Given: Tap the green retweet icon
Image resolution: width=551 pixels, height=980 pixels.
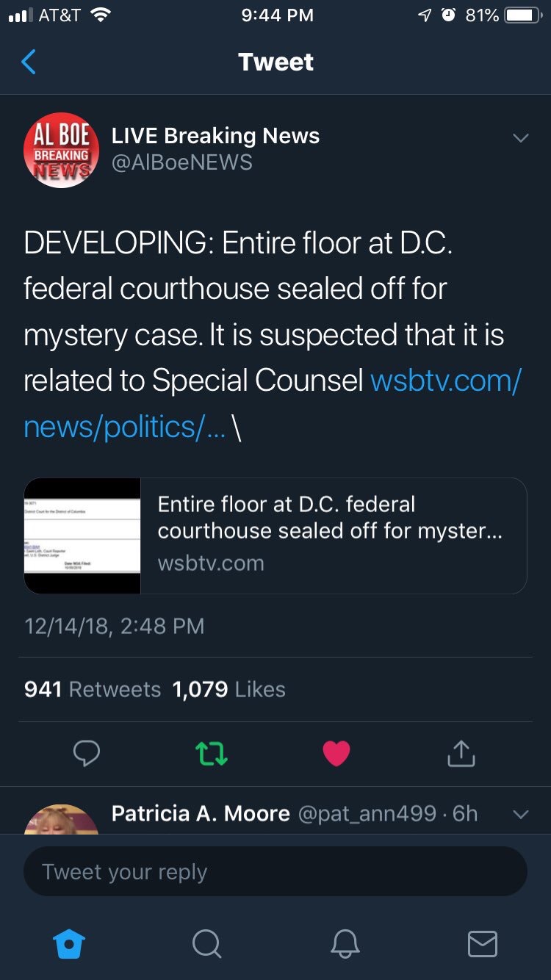Looking at the screenshot, I should [212, 753].
